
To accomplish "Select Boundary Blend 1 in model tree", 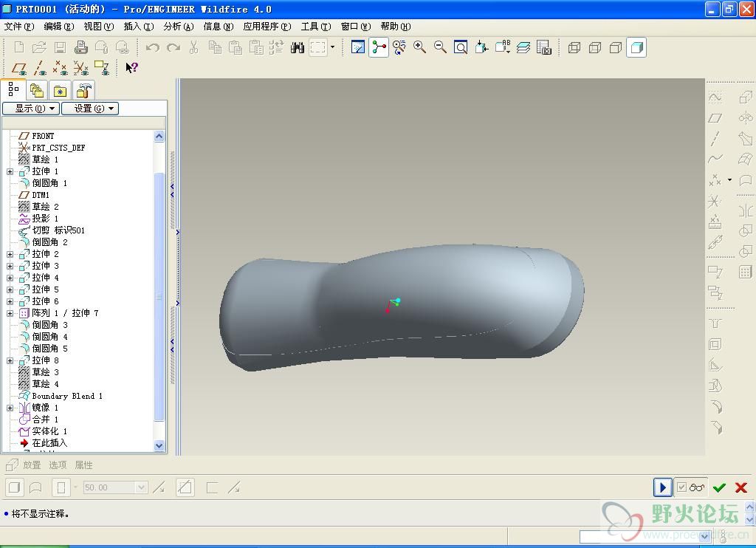I will click(x=67, y=396).
